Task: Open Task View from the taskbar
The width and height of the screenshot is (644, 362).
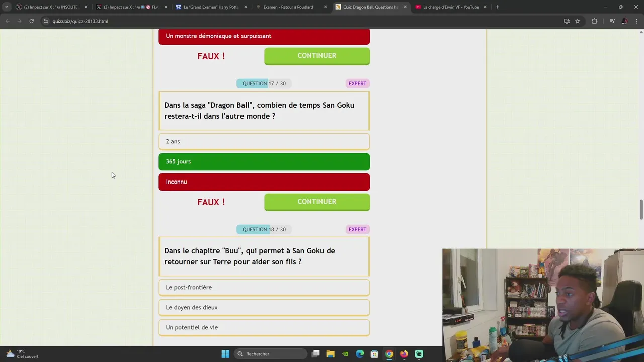Action: click(x=316, y=354)
